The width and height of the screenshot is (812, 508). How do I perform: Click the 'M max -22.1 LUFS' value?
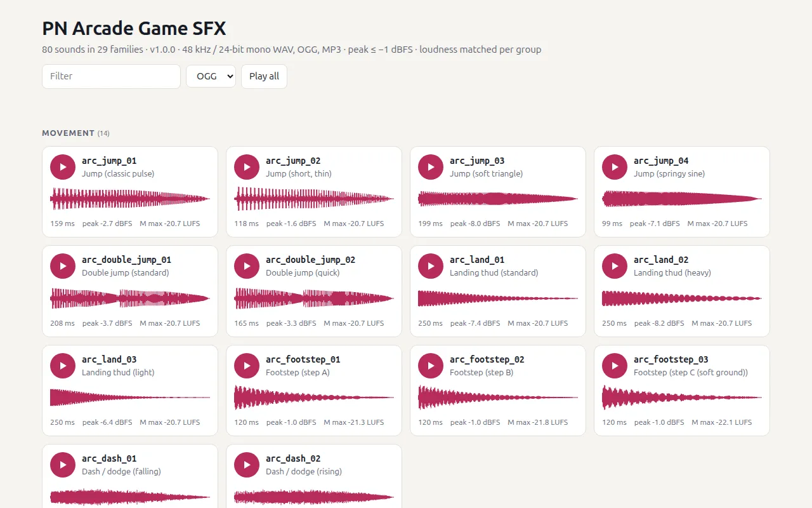pos(722,422)
